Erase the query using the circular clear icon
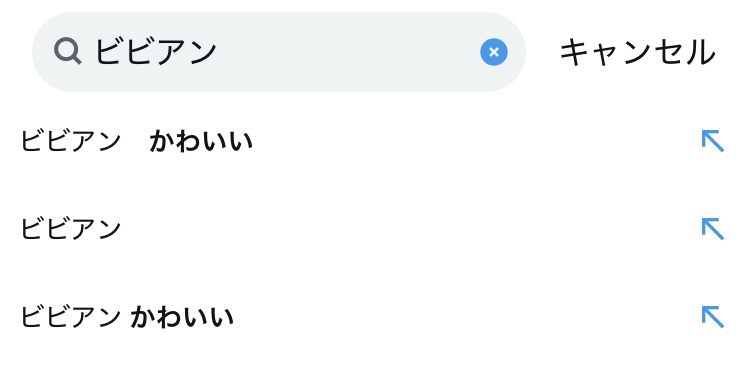Viewport: 750px width, 368px height. (494, 52)
